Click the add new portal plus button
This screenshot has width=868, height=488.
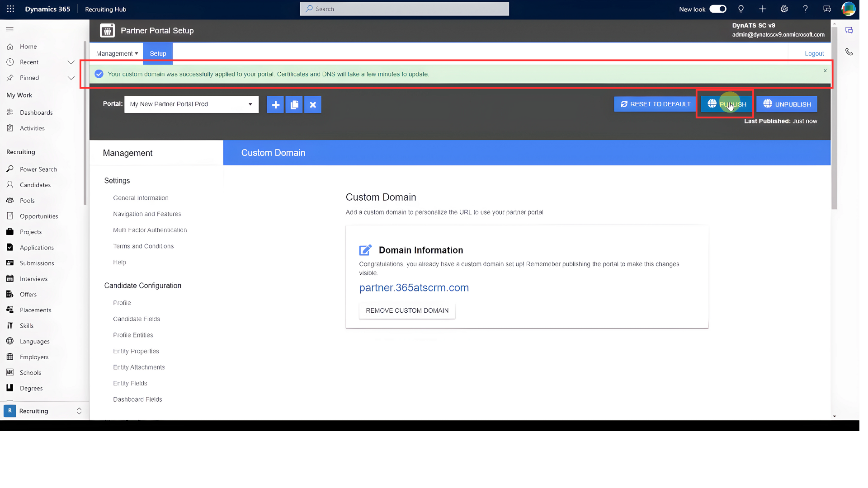[275, 104]
